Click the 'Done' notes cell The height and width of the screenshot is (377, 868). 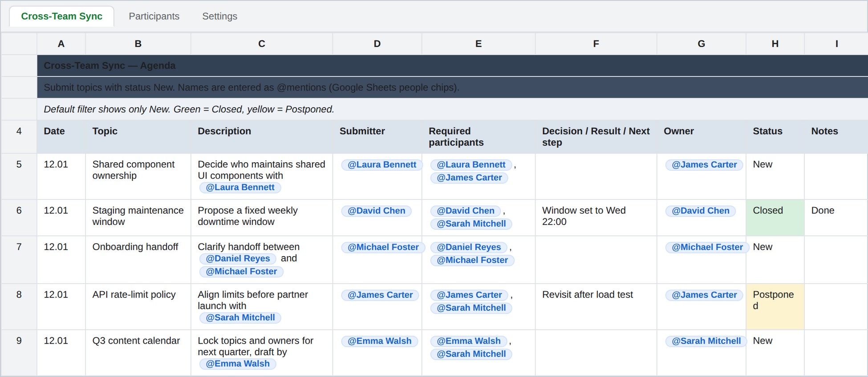[x=836, y=217]
